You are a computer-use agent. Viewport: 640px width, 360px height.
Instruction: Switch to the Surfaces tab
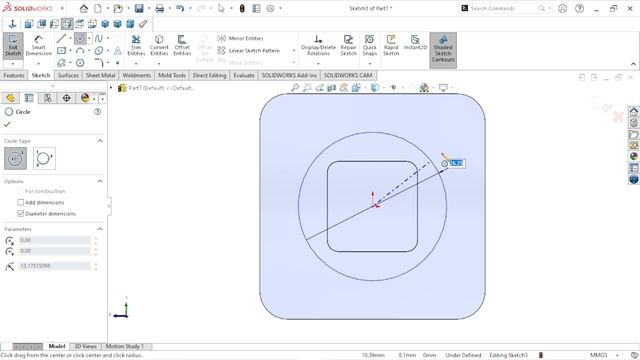coord(68,76)
